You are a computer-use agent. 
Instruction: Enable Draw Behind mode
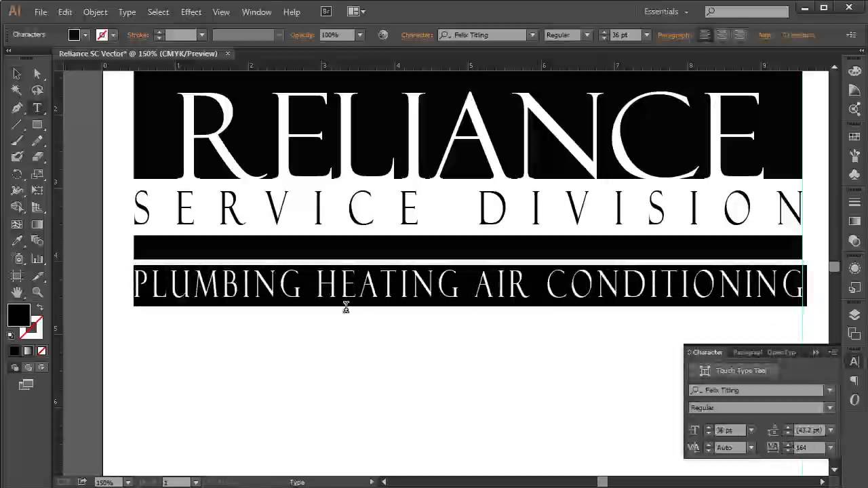click(x=28, y=367)
